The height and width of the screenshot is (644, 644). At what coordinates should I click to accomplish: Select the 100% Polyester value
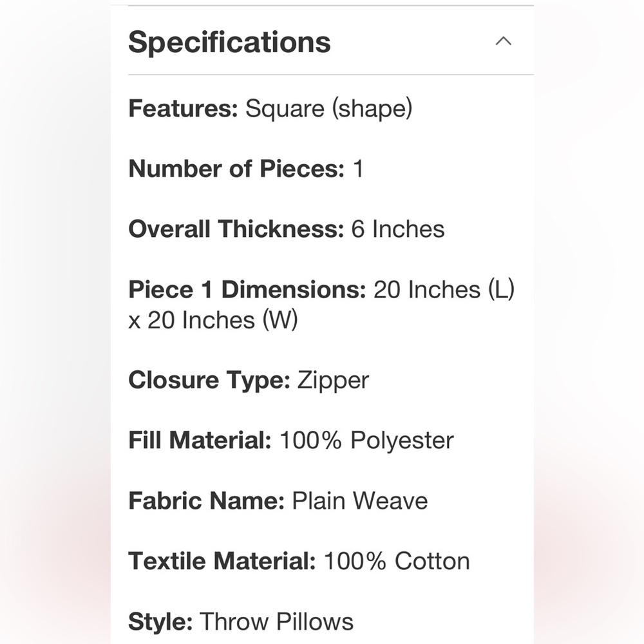click(x=366, y=440)
